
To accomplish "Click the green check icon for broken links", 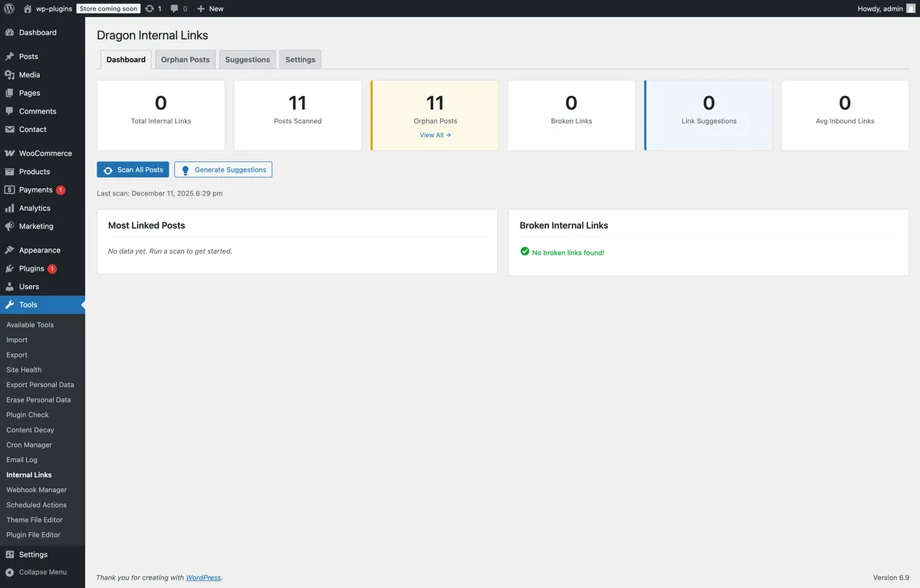I will pyautogui.click(x=524, y=251).
